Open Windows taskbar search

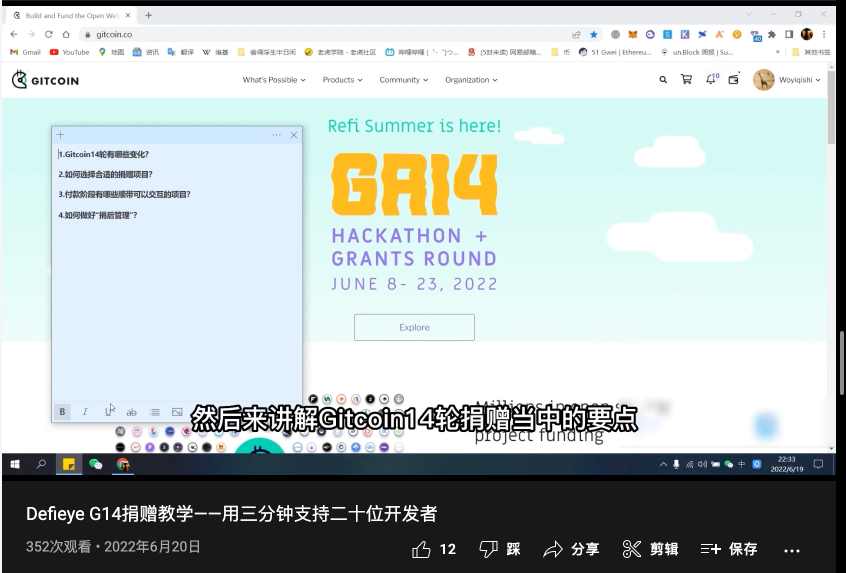41,465
